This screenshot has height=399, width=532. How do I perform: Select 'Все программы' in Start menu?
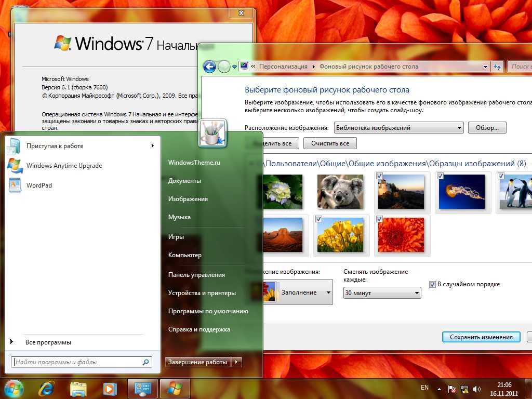(x=48, y=342)
